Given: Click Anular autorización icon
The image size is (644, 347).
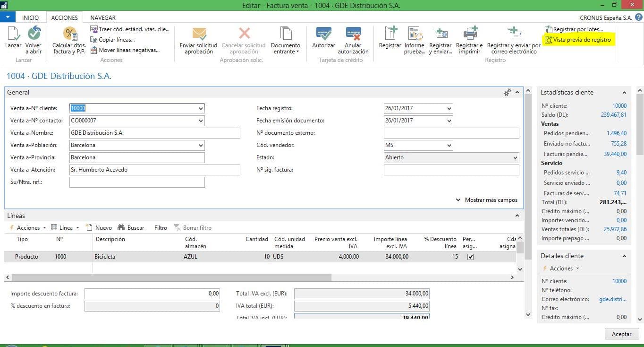Looking at the screenshot, I should [353, 34].
